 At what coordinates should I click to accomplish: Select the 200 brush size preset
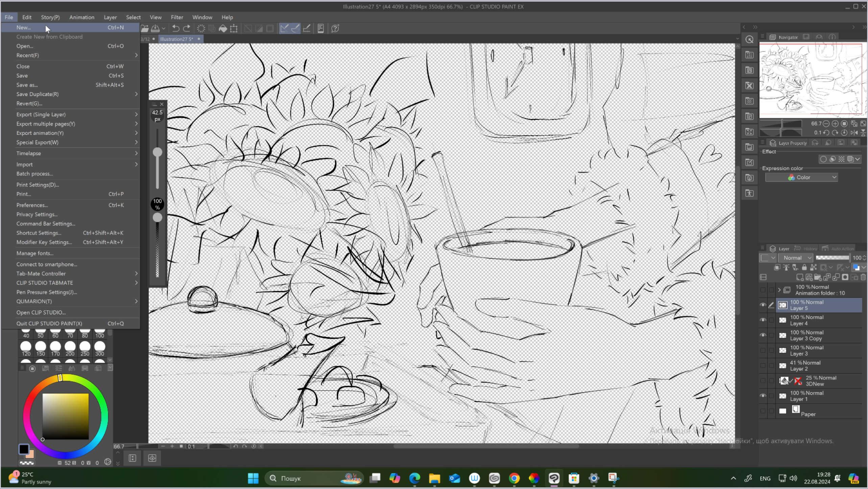coord(70,348)
